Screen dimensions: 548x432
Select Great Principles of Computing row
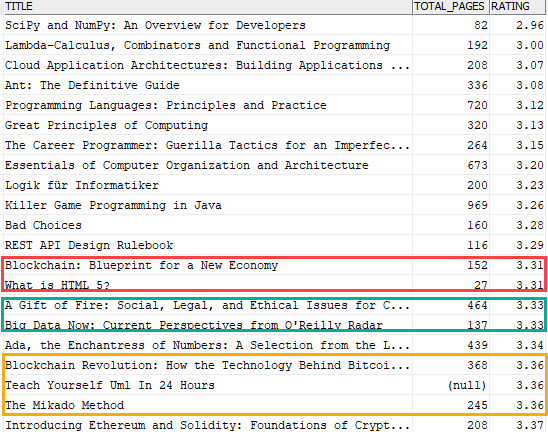(274, 125)
